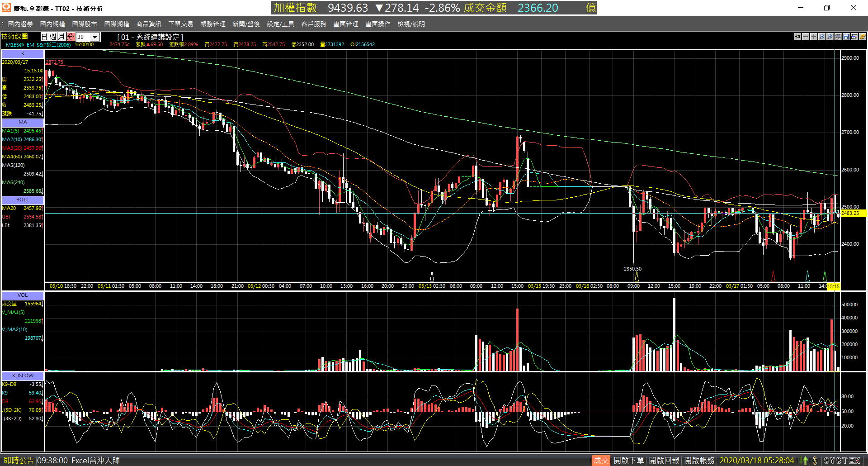Zoom out with the magnifier minus icon
This screenshot has width=868, height=466.
click(x=822, y=37)
